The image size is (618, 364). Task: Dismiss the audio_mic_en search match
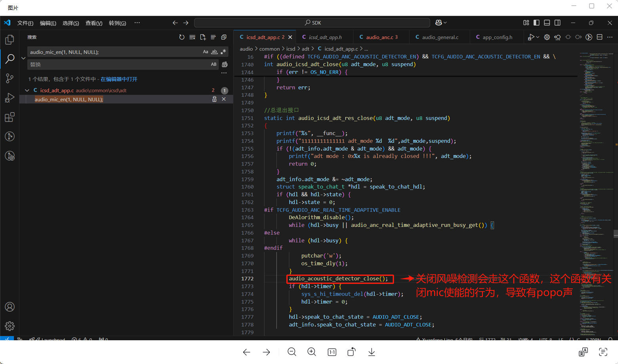pos(224,99)
